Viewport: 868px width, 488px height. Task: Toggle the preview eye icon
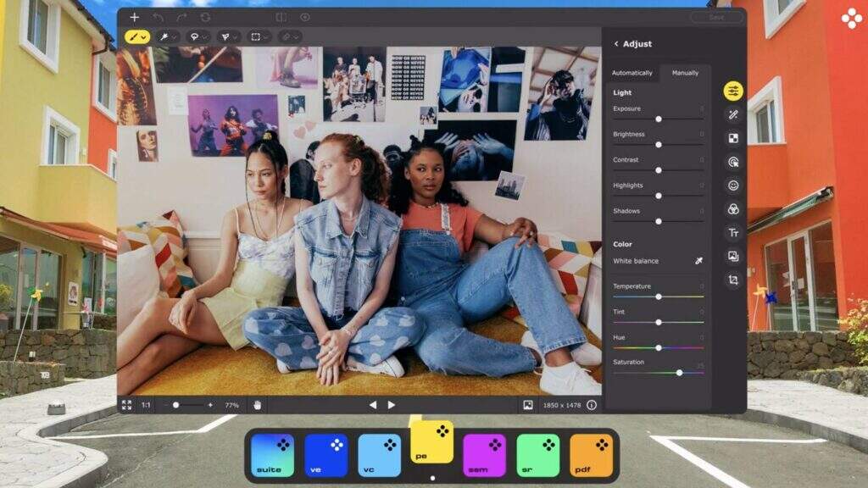coord(305,17)
